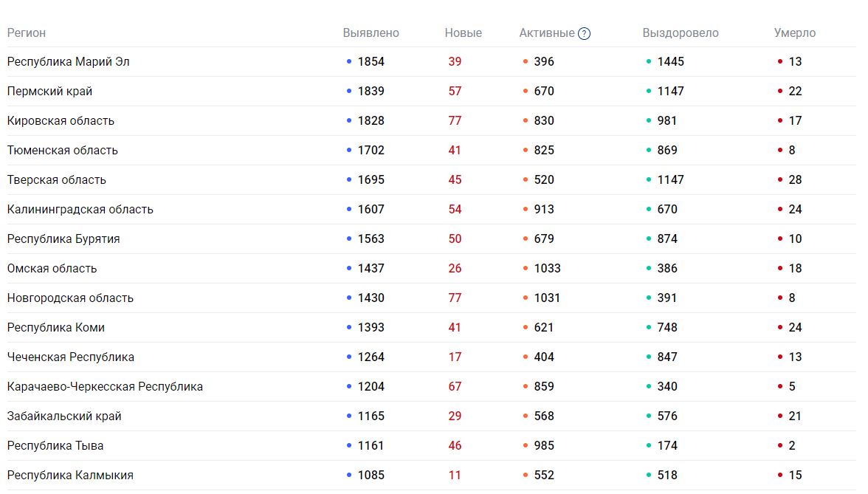Click Калининградская область region name
The image size is (868, 494).
coord(80,210)
